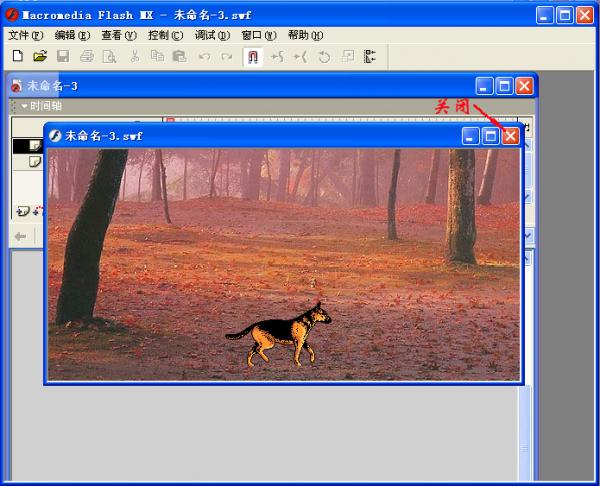The height and width of the screenshot is (486, 600).
Task: Click the back arrow below the timeline
Action: (20, 236)
